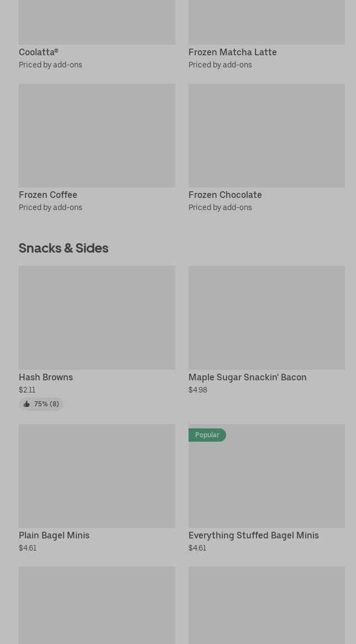This screenshot has height=644, width=356.
Task: Click the $2.11 Hash Browns price
Action: (x=27, y=390)
